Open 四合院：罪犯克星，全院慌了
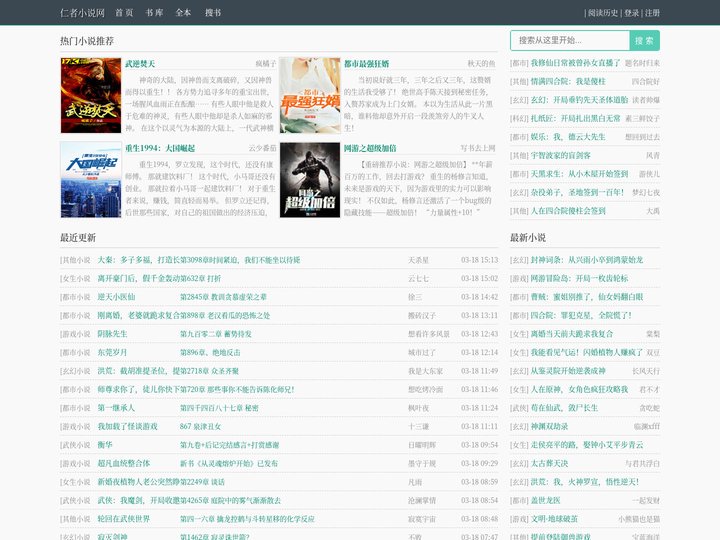Screen dimensions: 720x540 (581, 315)
